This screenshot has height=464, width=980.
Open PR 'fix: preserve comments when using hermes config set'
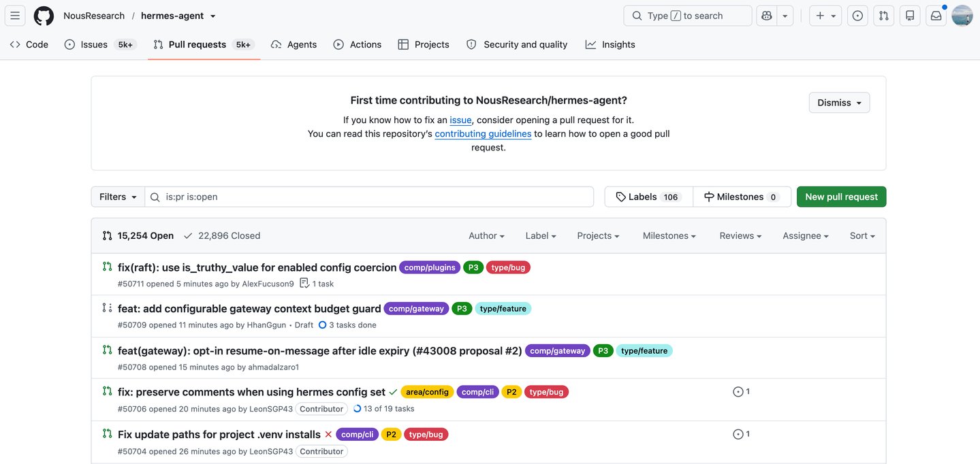pyautogui.click(x=252, y=392)
